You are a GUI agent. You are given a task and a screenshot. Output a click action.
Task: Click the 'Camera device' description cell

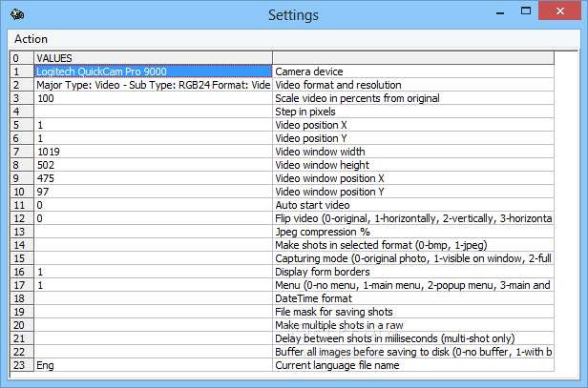[x=413, y=71]
